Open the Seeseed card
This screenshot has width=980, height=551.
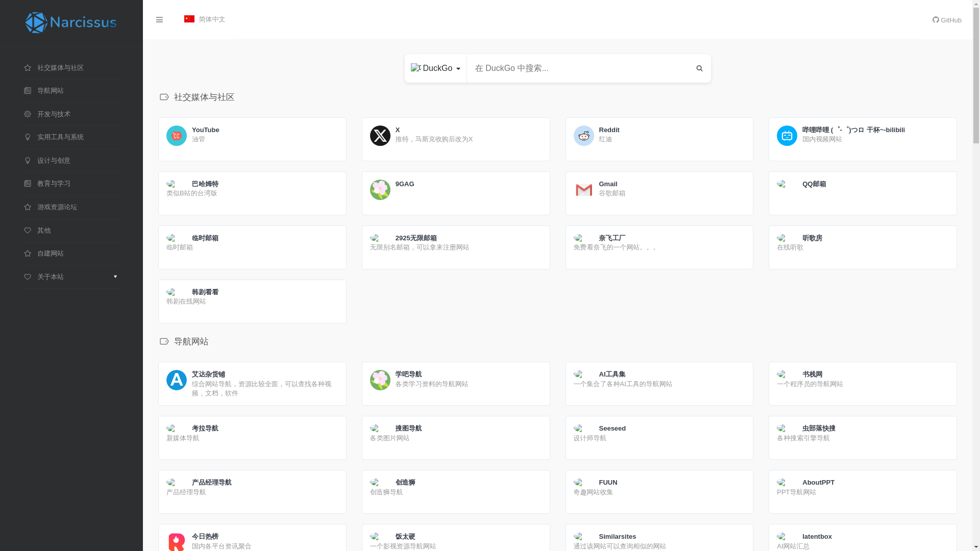pyautogui.click(x=659, y=438)
